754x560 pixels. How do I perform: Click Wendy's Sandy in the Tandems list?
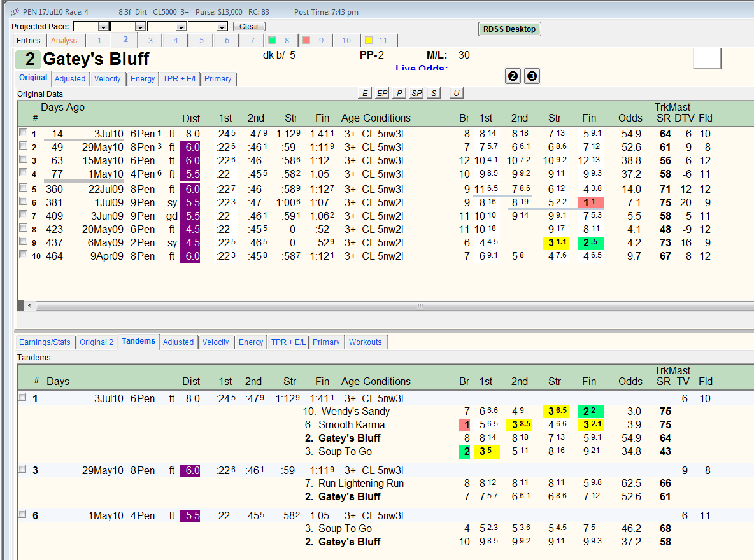tap(355, 412)
